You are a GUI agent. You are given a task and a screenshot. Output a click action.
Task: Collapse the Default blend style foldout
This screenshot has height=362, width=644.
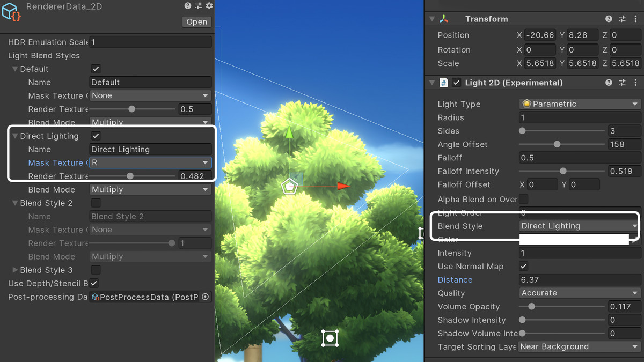(x=15, y=69)
